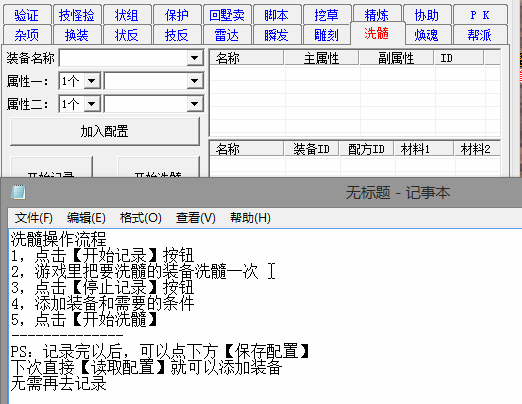Expand the 装备名称 dropdown arrow

click(x=194, y=58)
